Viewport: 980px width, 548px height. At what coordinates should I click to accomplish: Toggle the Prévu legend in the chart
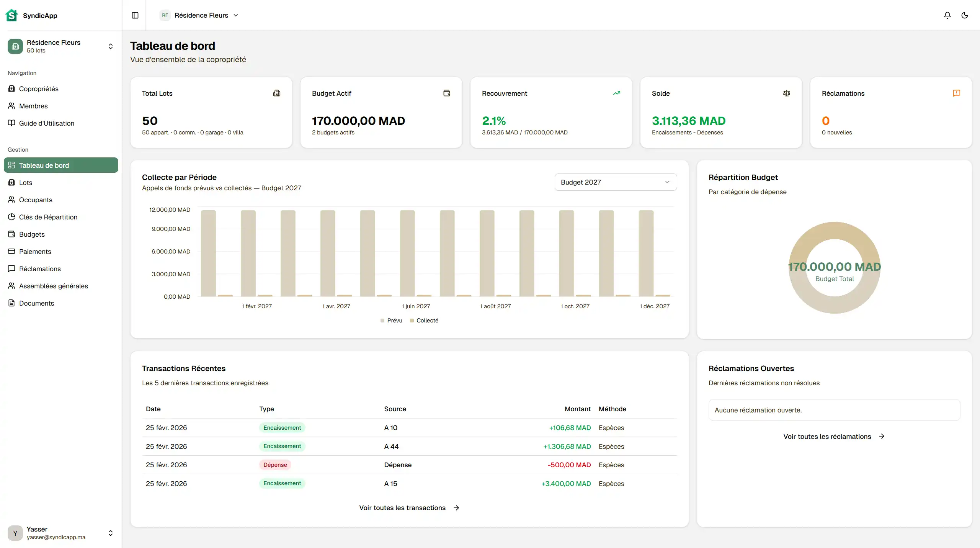click(391, 321)
